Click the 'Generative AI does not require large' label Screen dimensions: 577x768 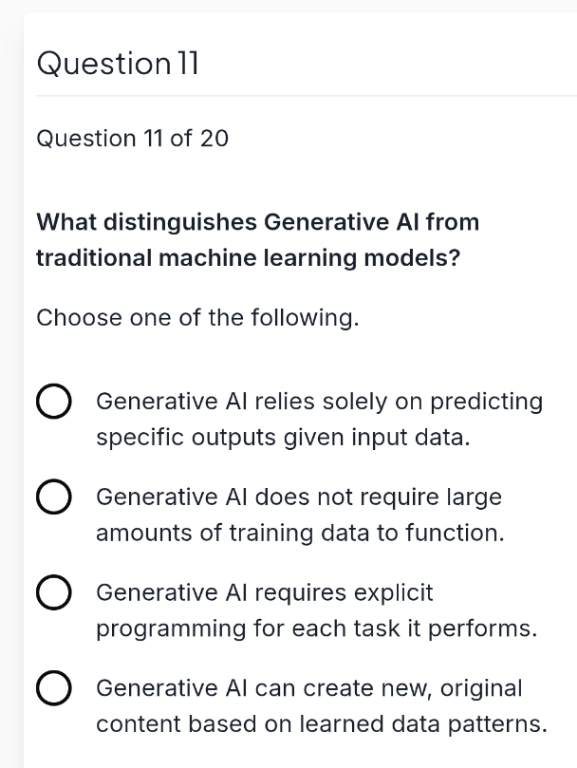pos(299,497)
